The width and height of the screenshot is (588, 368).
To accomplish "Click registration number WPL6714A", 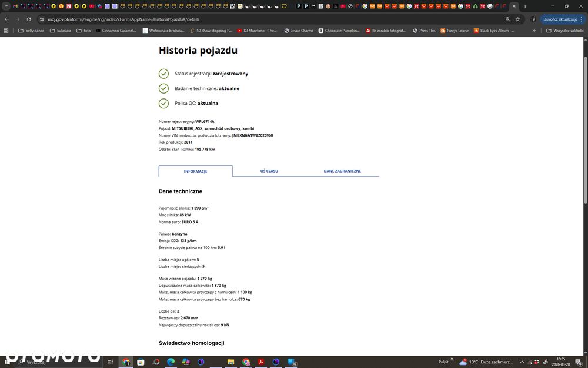I will pos(205,122).
